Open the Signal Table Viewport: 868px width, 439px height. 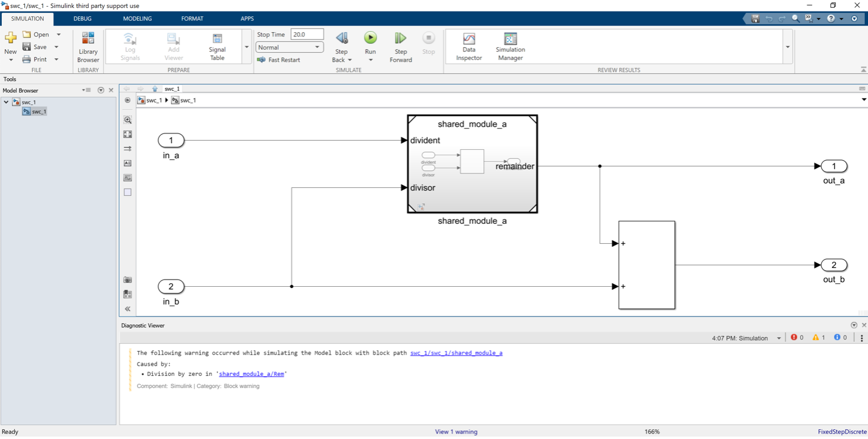217,47
